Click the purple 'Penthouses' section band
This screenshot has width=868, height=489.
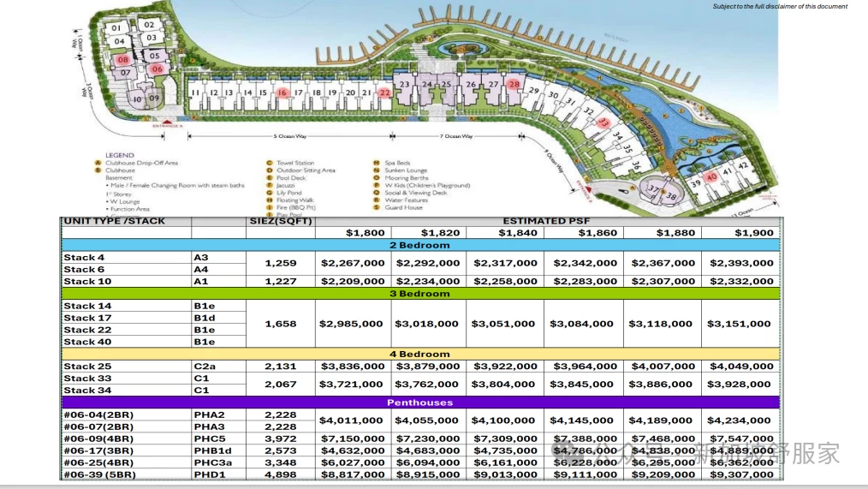click(420, 403)
